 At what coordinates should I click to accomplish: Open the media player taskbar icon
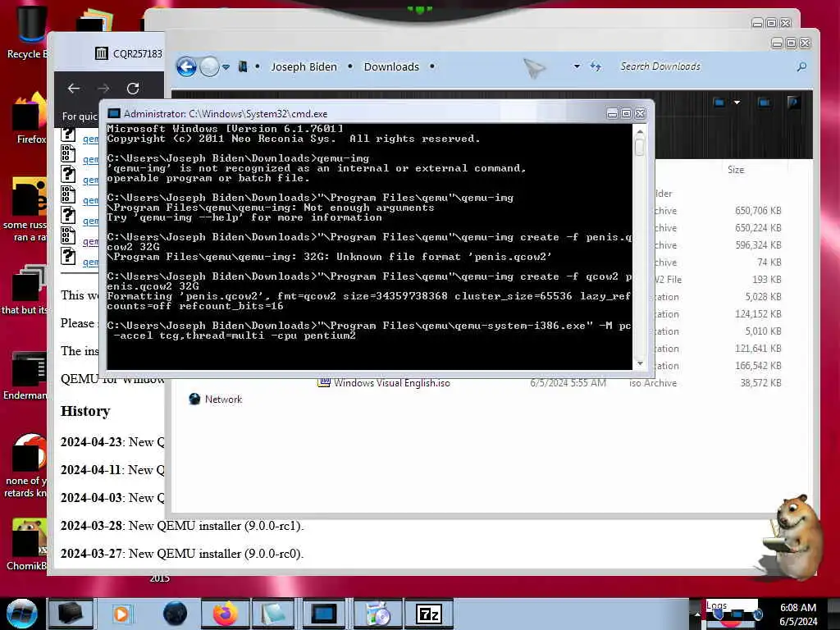[x=121, y=614]
